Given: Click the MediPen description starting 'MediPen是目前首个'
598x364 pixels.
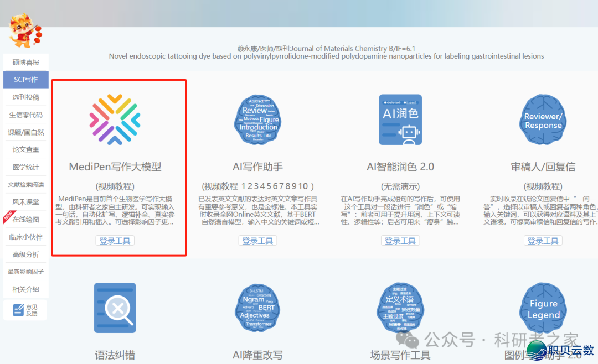Looking at the screenshot, I should click(115, 210).
